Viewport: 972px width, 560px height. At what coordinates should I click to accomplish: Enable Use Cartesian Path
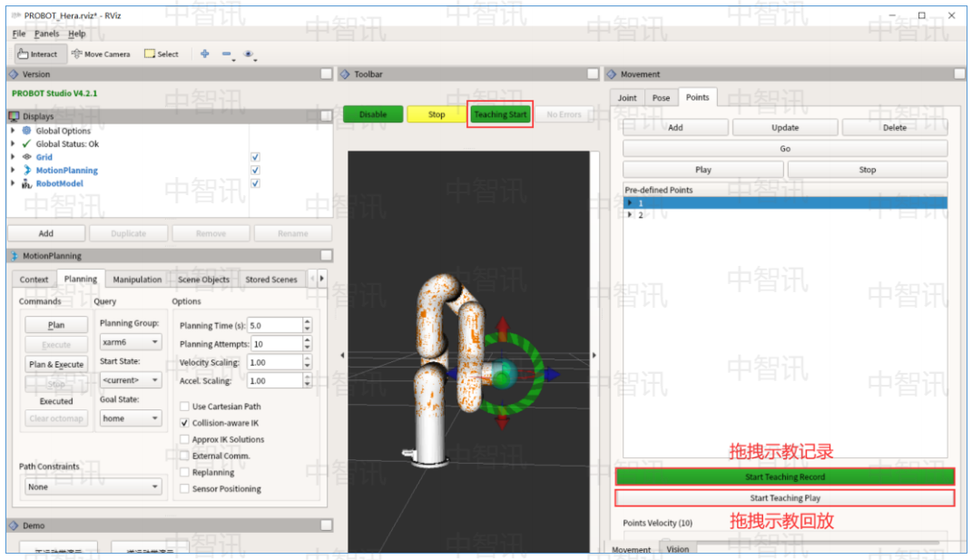[x=184, y=407]
